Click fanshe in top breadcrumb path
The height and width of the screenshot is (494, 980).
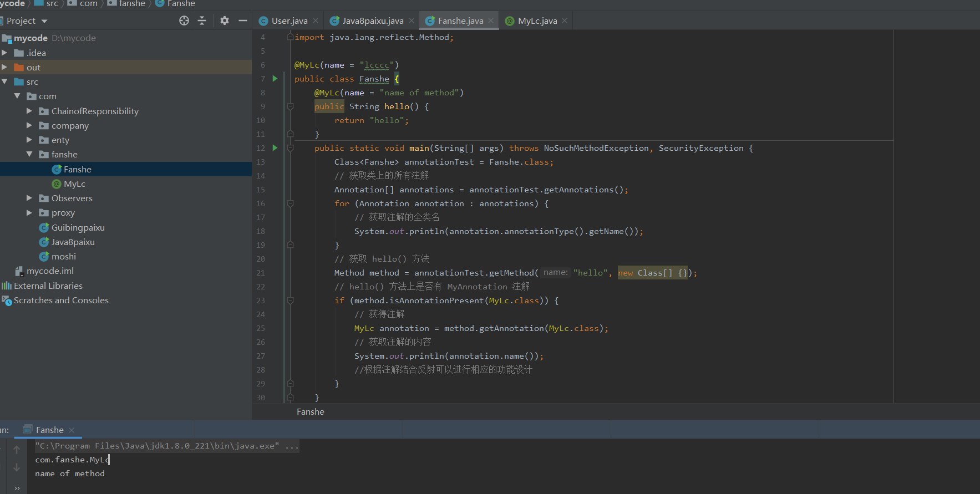click(132, 3)
